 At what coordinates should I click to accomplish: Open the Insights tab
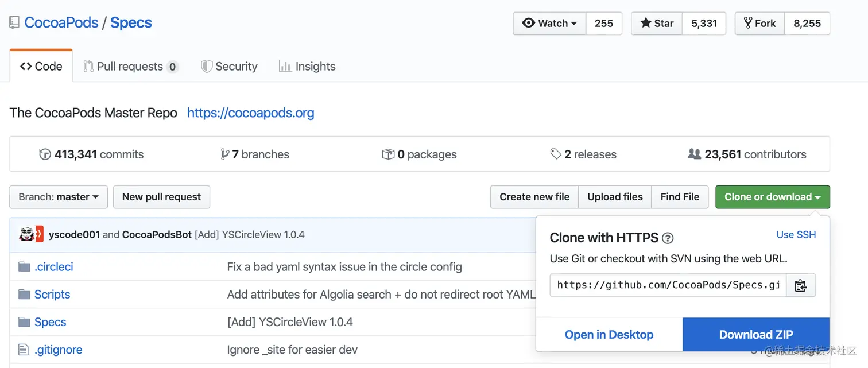(307, 67)
